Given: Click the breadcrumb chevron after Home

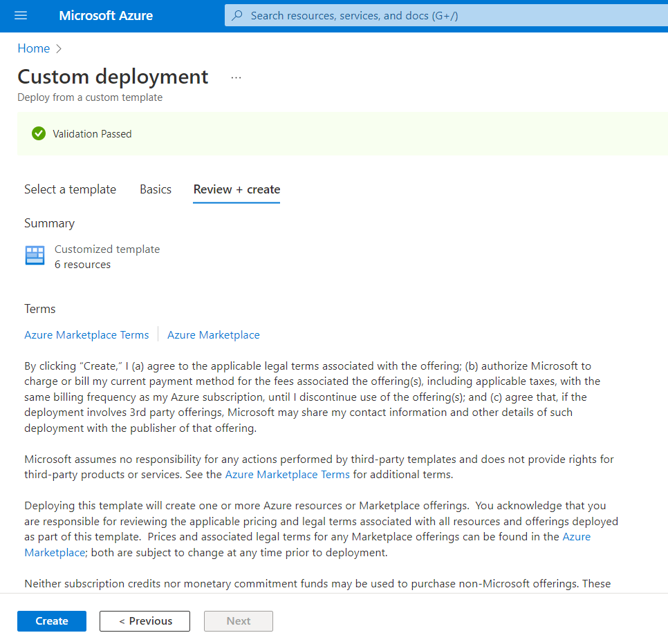Looking at the screenshot, I should [59, 48].
